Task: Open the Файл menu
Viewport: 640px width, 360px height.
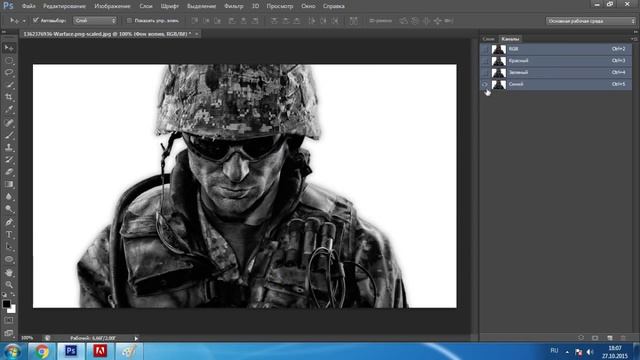Action: pos(28,6)
